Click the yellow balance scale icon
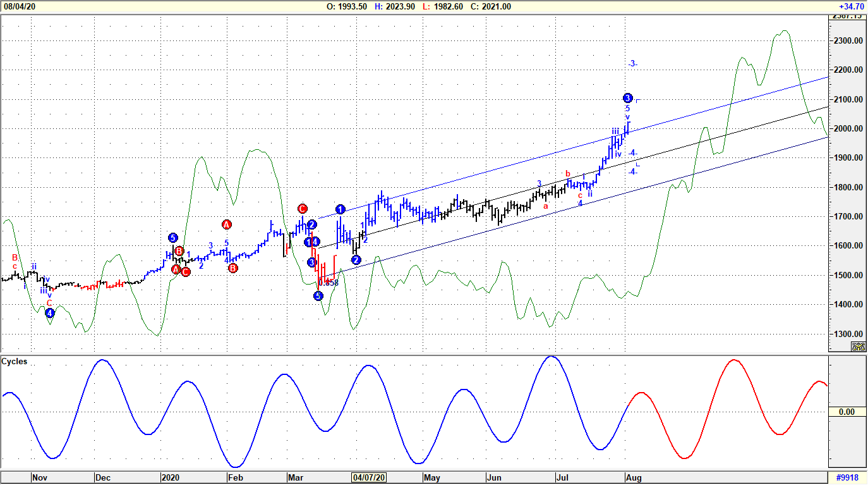This screenshot has height=485, width=868. point(859,346)
